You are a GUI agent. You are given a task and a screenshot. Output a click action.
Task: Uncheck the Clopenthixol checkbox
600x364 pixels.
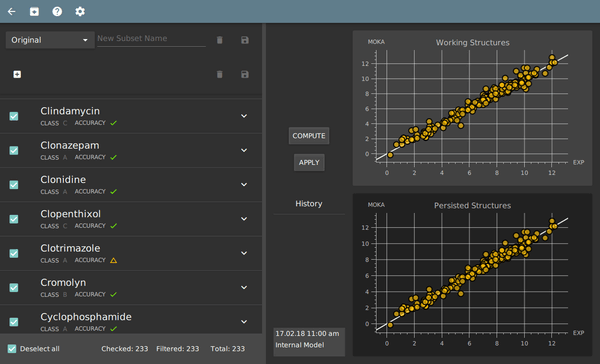(14, 219)
